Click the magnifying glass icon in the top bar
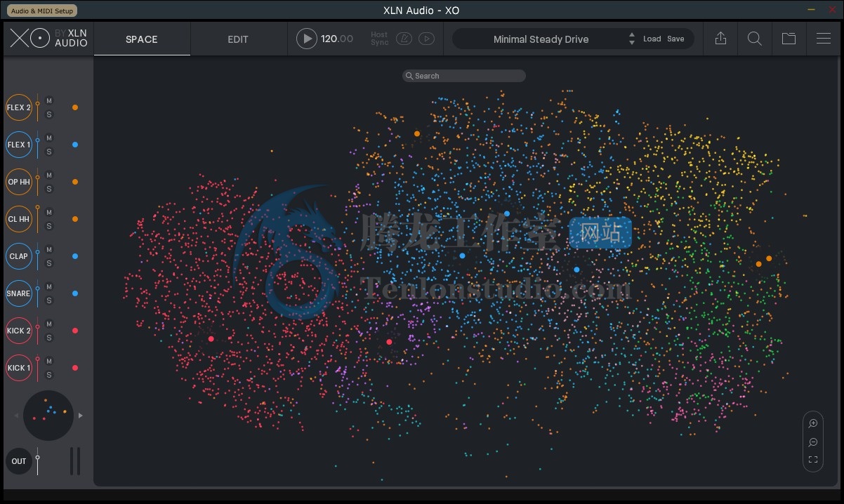844x504 pixels. tap(755, 39)
